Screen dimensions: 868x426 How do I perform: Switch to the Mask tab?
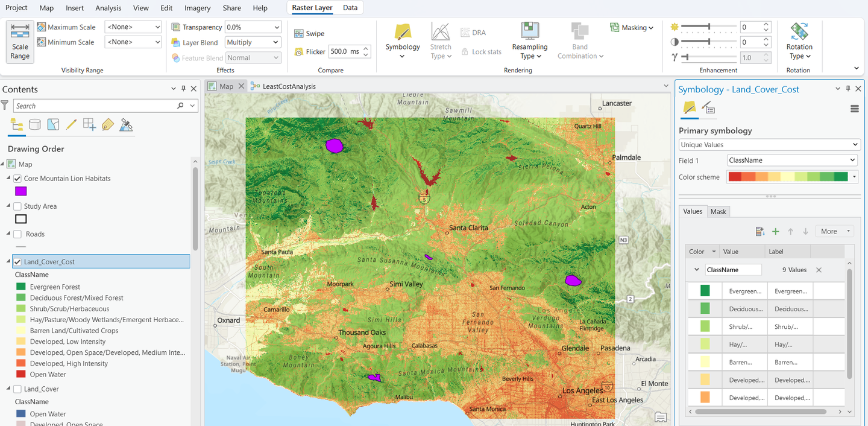(x=718, y=212)
